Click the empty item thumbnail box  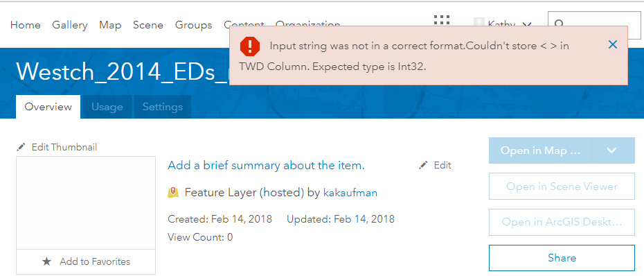click(x=86, y=202)
